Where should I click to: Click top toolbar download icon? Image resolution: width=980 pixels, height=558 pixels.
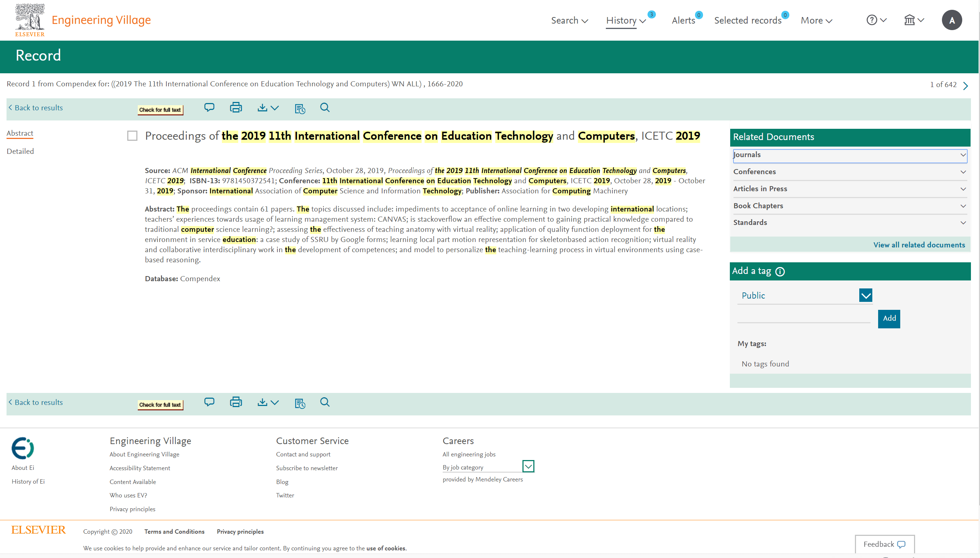coord(262,108)
